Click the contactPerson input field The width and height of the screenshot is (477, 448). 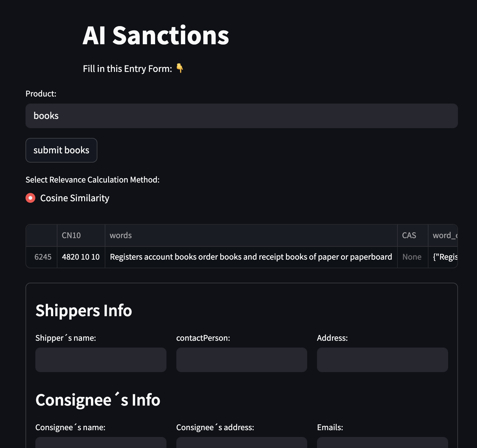[x=241, y=360]
